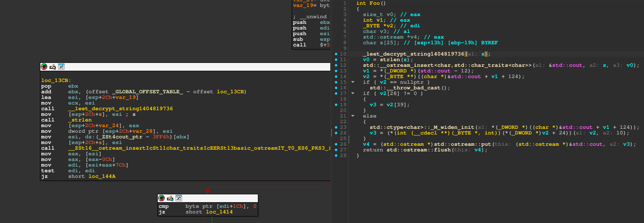Click '[esi+eax+7Ch]' operand in disassembly

[107, 165]
